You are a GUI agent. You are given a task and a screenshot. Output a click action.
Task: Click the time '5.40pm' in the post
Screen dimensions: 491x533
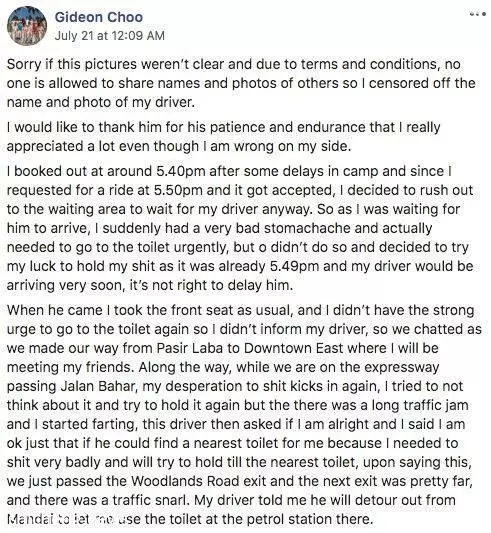pyautogui.click(x=181, y=171)
